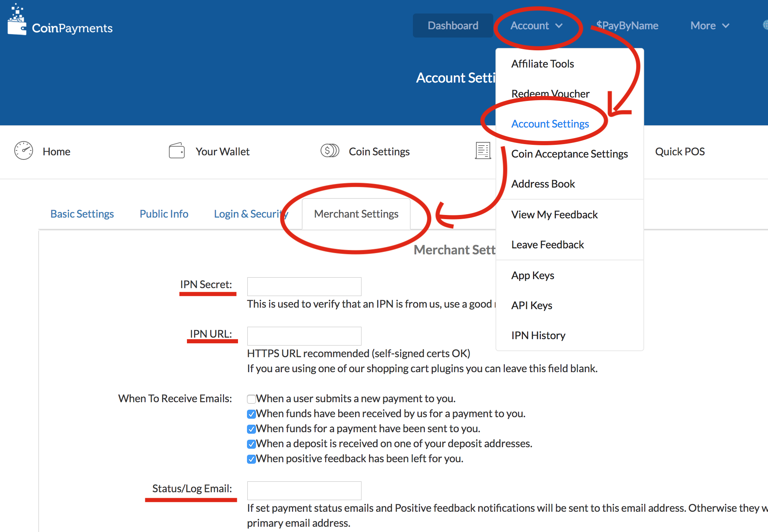Viewport: 768px width, 532px height.
Task: Toggle positive feedback email checkbox
Action: (251, 459)
